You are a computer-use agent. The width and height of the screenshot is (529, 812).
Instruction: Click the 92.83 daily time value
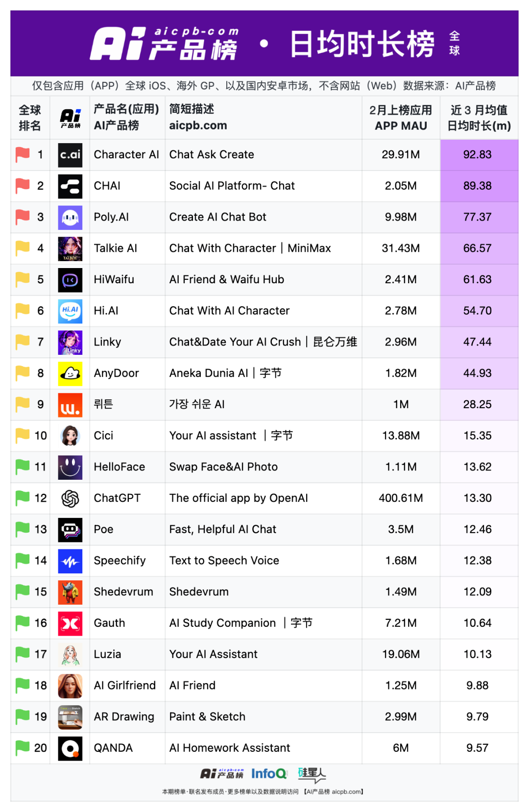click(x=478, y=155)
